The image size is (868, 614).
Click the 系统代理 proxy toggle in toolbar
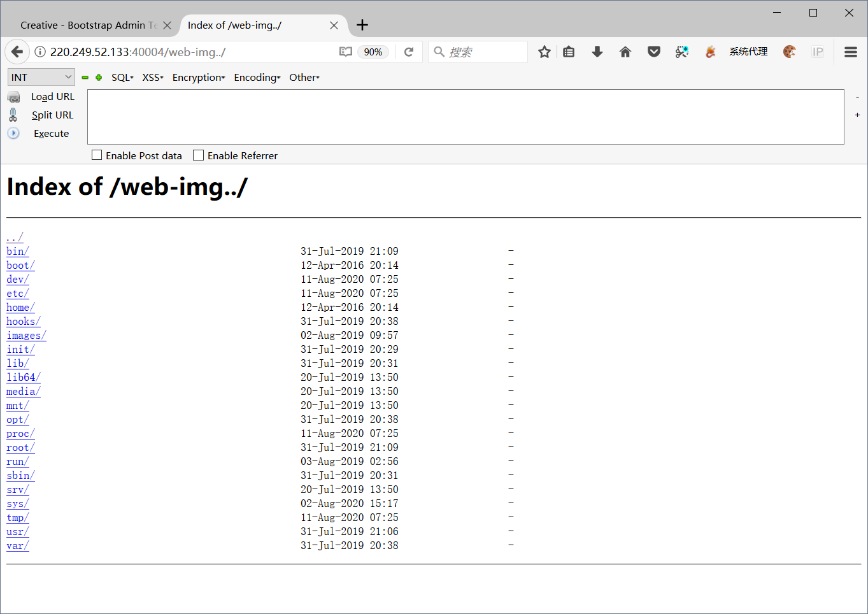[748, 52]
